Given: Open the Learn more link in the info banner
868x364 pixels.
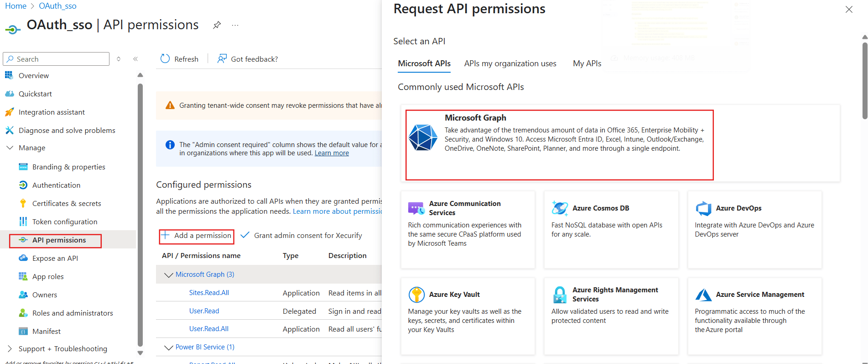Looking at the screenshot, I should [x=332, y=153].
